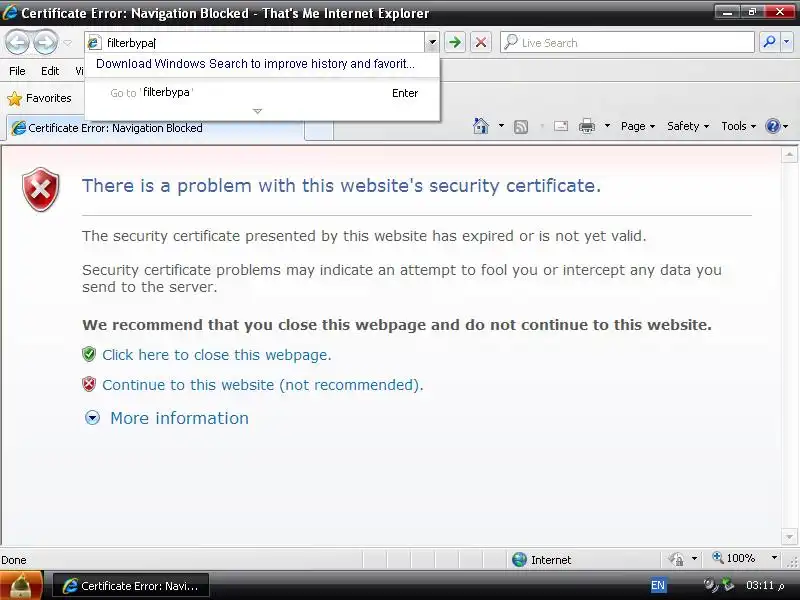The image size is (800, 600).
Task: Click 'Continue to this website (not recommended)' link
Action: (x=263, y=385)
